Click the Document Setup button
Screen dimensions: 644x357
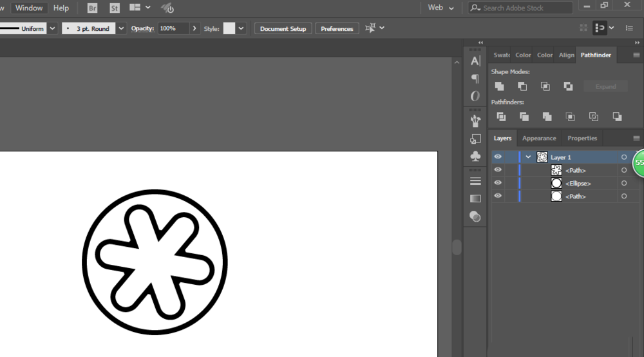pos(283,28)
